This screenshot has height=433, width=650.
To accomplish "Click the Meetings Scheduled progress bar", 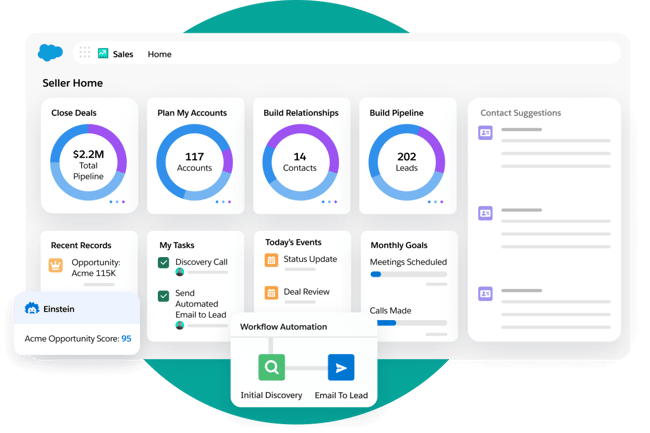I will tap(409, 274).
